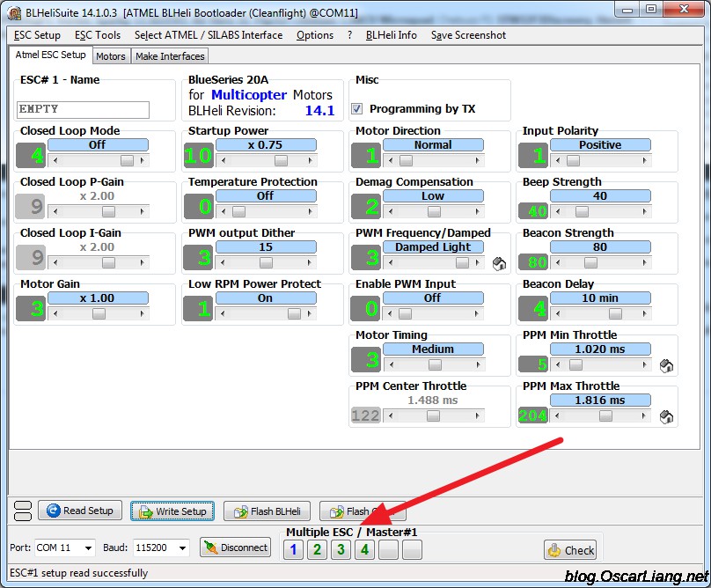The image size is (711, 588).
Task: Click Temperature Protection slider right arrow
Action: [310, 211]
